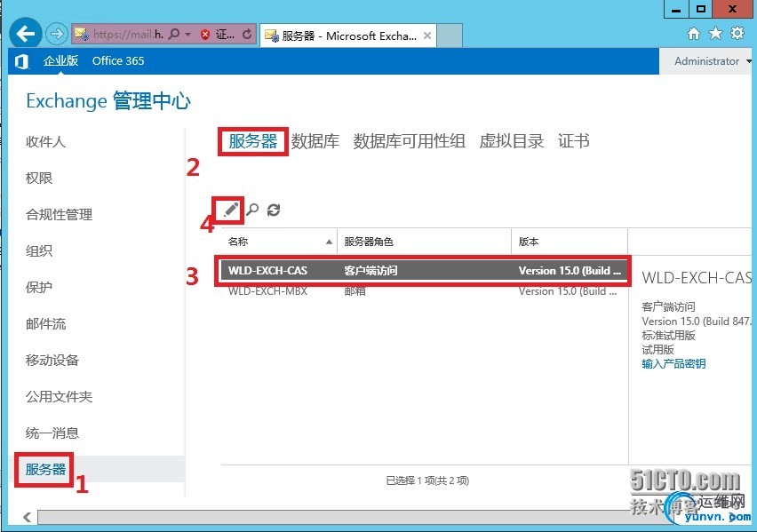Open 保护 in the left navigation
The width and height of the screenshot is (757, 532).
pyautogui.click(x=39, y=287)
